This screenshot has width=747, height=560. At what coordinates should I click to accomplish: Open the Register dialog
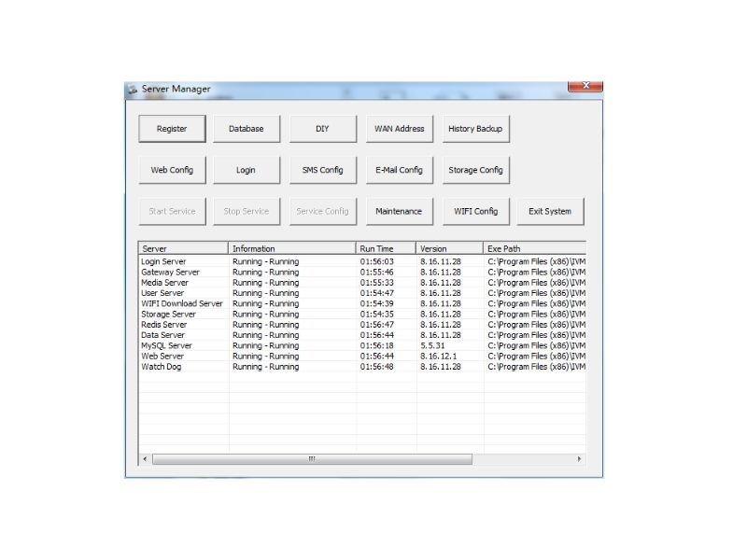(x=172, y=129)
